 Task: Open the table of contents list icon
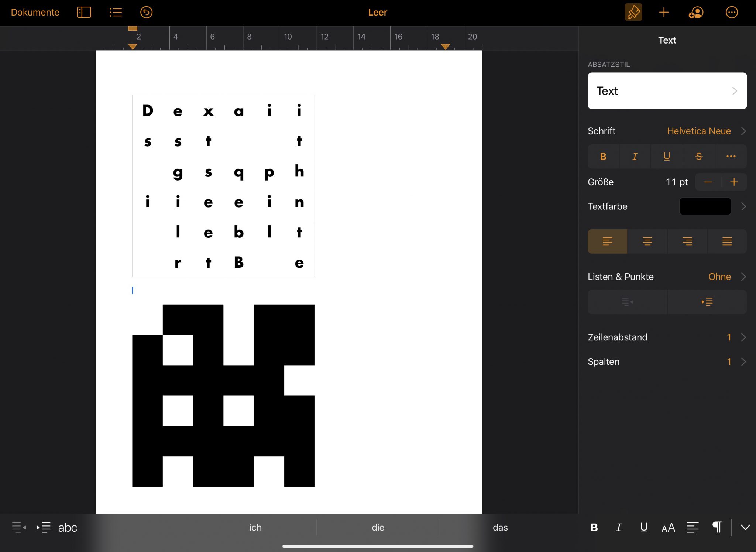click(x=116, y=12)
